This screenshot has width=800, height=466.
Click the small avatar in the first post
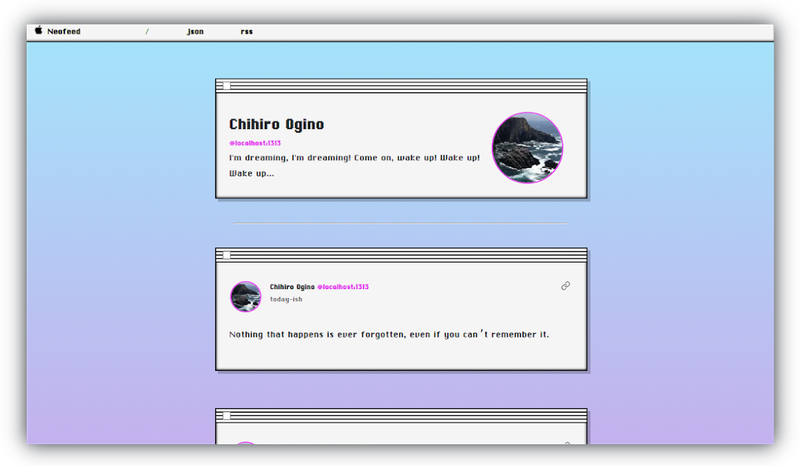(x=245, y=296)
